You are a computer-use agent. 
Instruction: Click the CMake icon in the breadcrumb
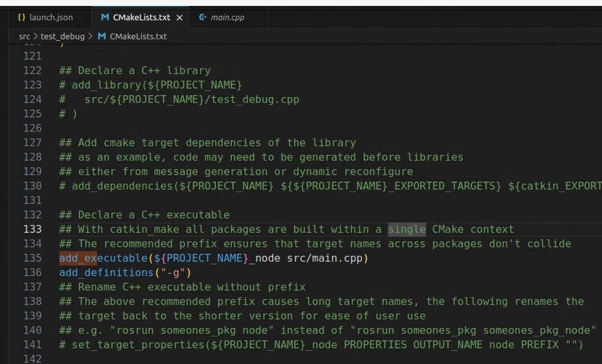coord(102,37)
